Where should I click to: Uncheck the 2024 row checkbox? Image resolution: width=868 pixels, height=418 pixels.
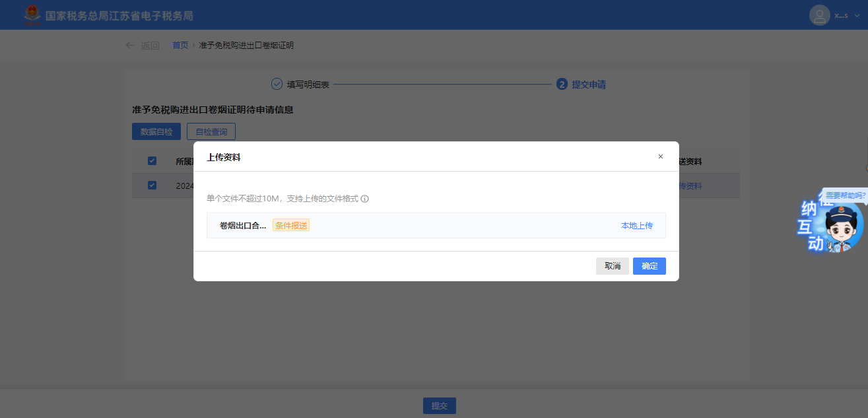coord(152,186)
